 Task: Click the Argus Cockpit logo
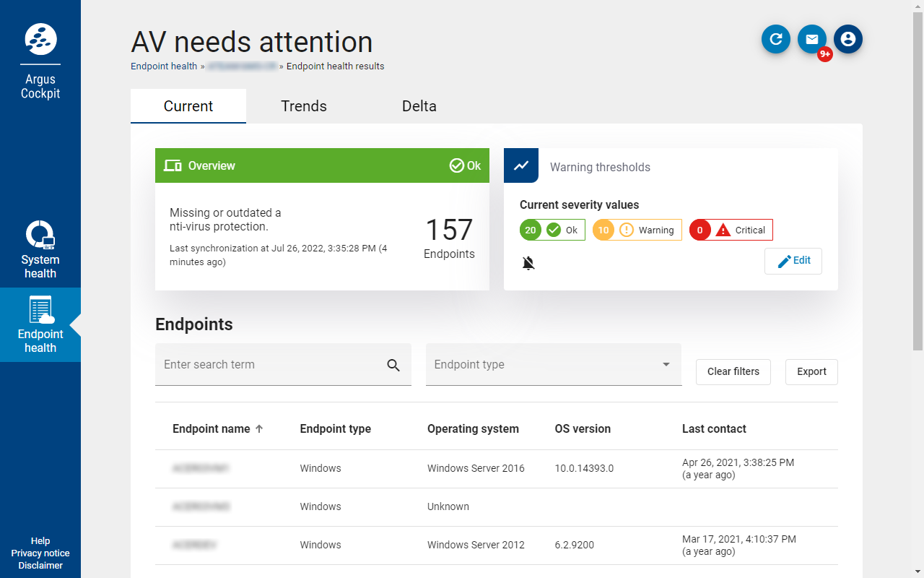click(x=40, y=39)
